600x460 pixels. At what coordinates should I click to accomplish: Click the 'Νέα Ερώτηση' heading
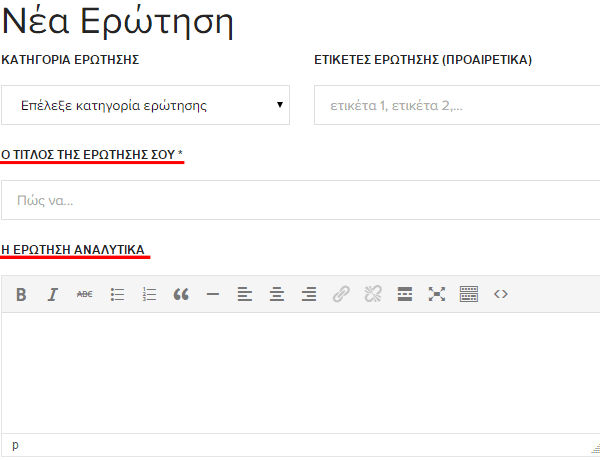[x=117, y=22]
